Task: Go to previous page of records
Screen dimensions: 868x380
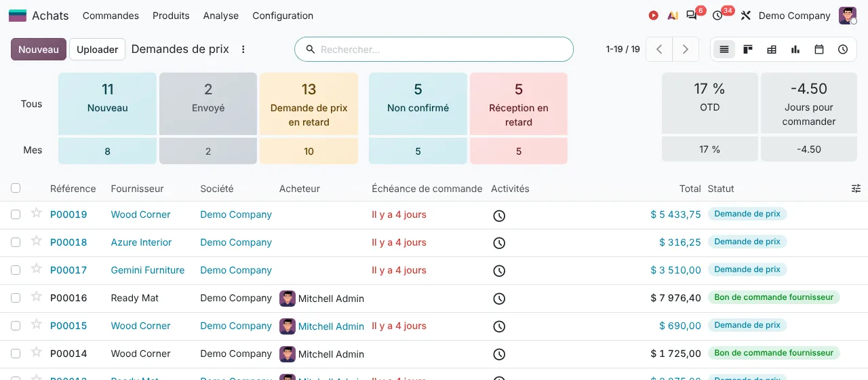Action: (x=659, y=50)
